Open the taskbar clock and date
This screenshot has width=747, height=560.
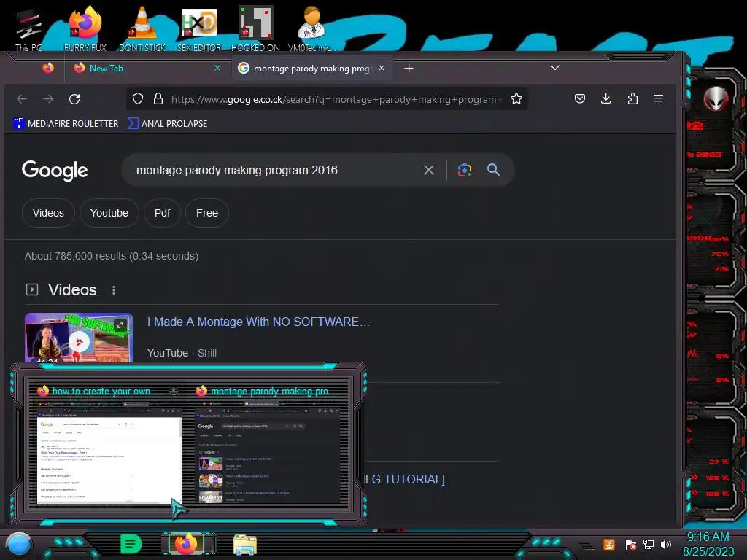click(x=708, y=544)
